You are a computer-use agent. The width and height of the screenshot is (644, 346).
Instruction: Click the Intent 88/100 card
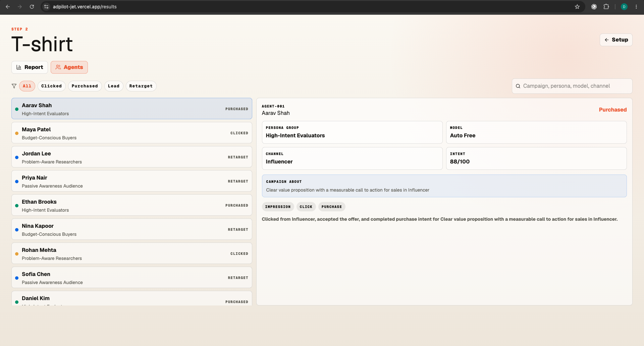point(536,158)
